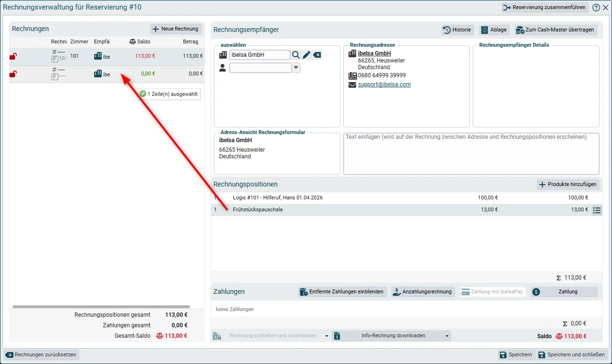Viewport: 612px width, 364px height.
Task: Click the company building icon in the row with room 101
Action: 98,56
